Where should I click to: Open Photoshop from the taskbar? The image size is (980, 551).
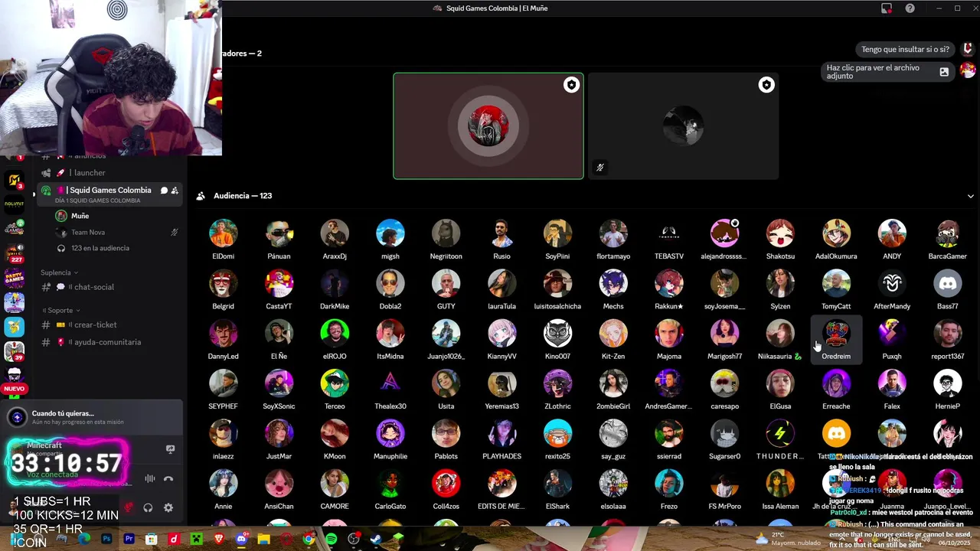(x=106, y=539)
